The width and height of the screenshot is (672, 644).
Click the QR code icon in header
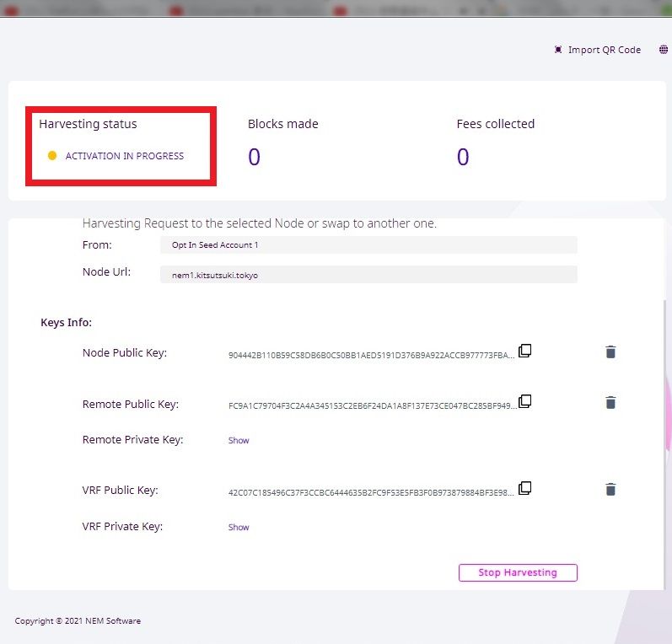click(558, 50)
